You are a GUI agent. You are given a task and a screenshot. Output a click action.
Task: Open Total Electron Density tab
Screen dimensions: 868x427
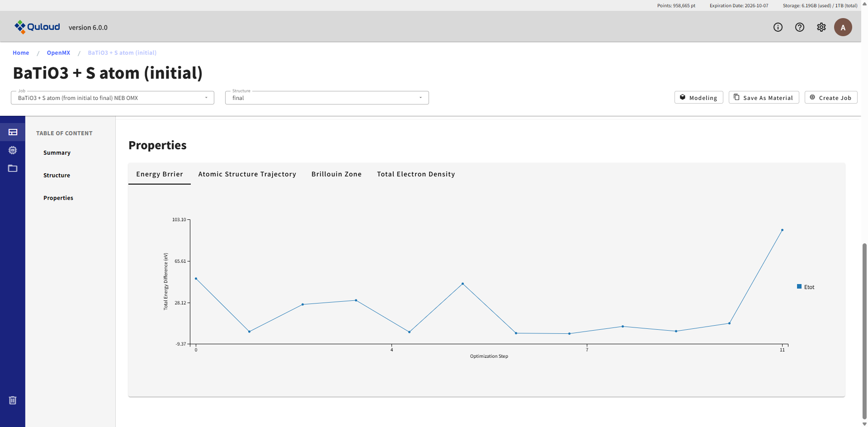416,174
